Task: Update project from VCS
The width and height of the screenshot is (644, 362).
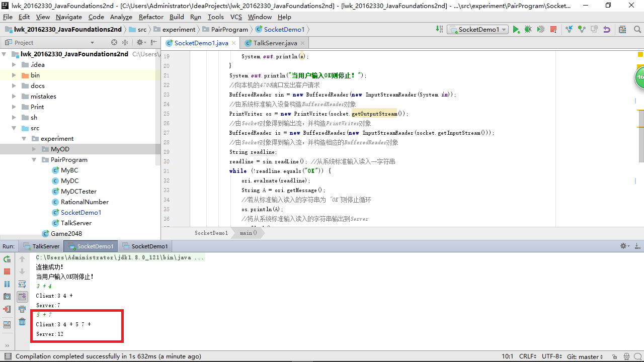Action: coord(569,30)
